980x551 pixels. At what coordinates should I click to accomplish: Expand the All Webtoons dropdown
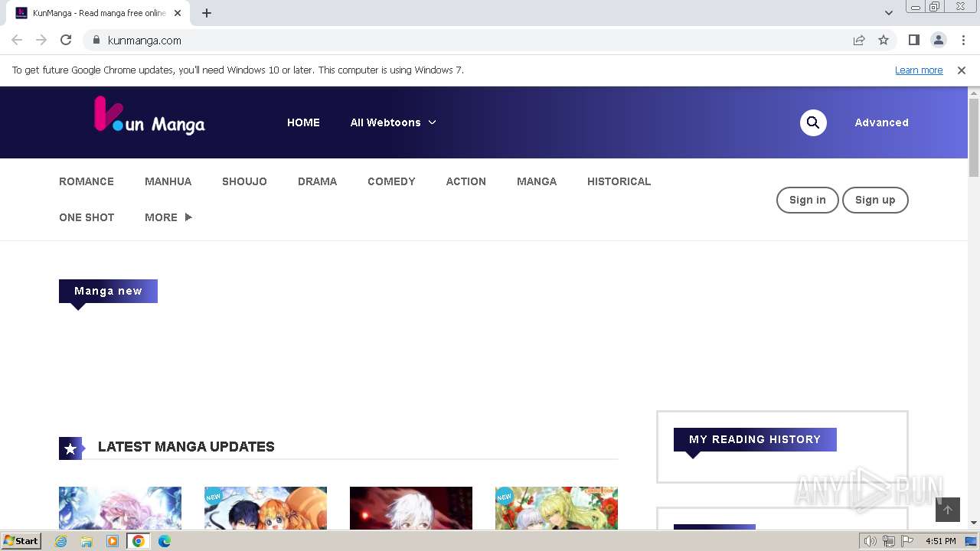click(x=394, y=122)
